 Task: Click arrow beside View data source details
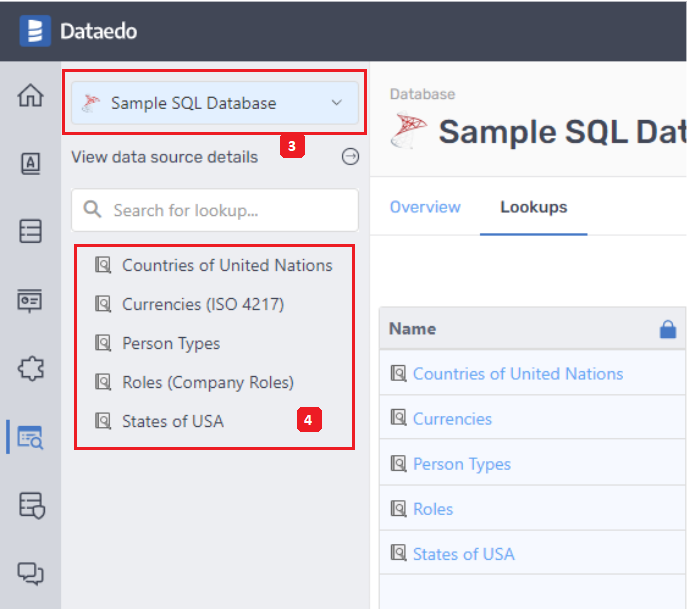[x=350, y=157]
